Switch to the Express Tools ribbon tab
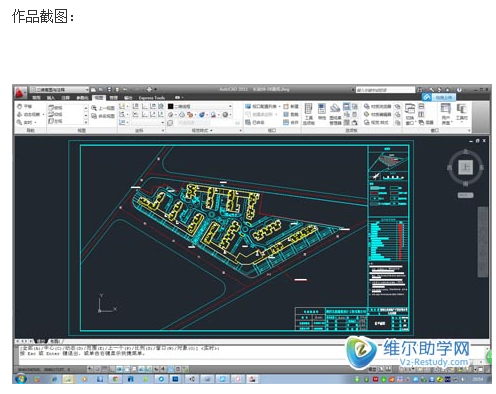The width and height of the screenshot is (496, 394). pos(151,98)
